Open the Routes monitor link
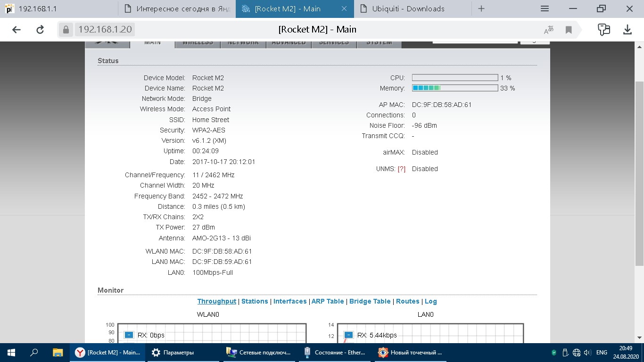The height and width of the screenshot is (362, 644). pyautogui.click(x=408, y=301)
